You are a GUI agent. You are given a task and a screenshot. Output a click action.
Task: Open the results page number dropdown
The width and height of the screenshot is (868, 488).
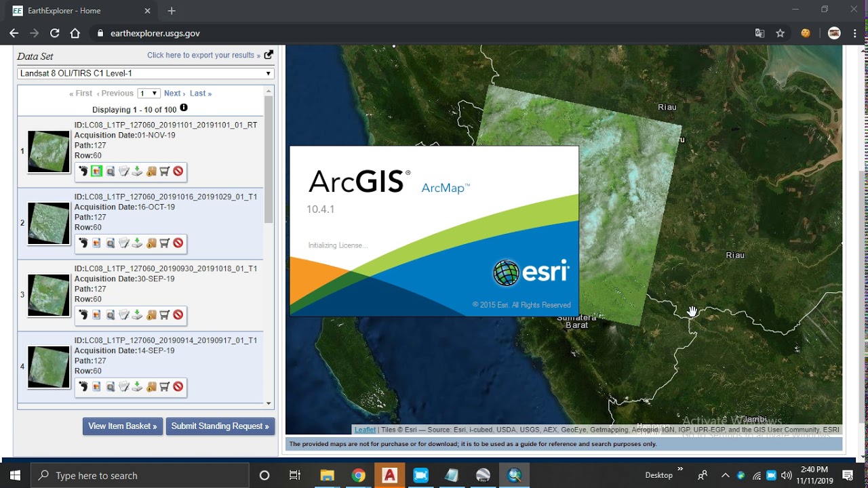[149, 94]
